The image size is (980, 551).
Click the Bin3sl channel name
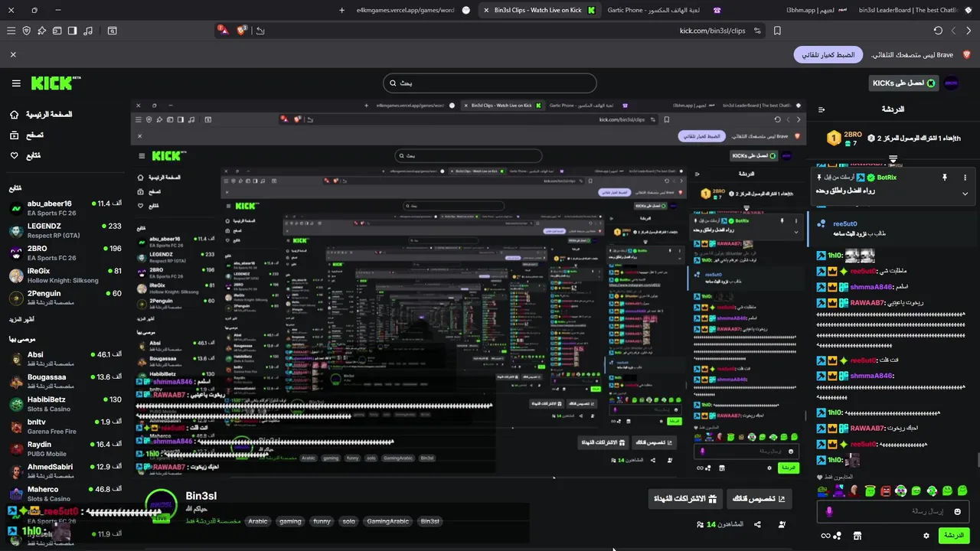[x=201, y=496]
